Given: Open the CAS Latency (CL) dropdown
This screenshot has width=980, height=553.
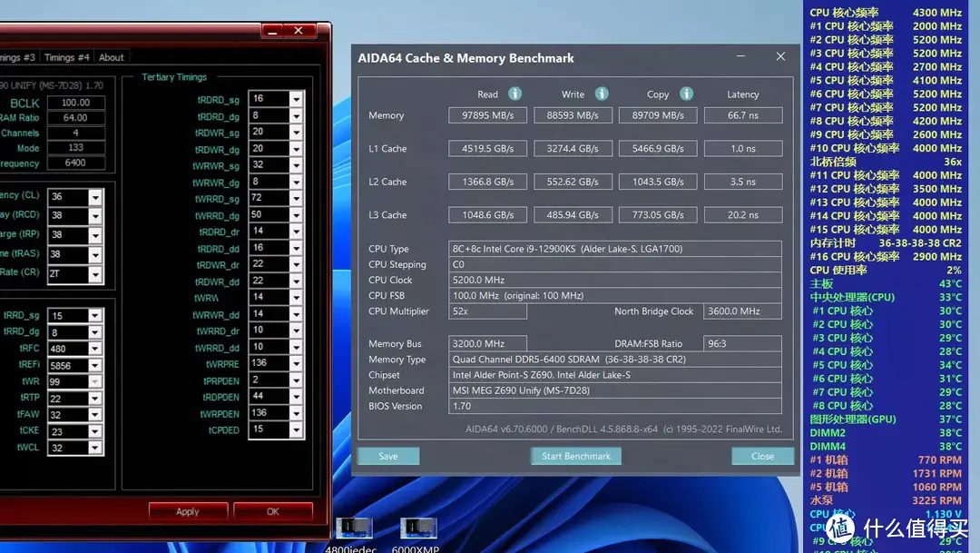Looking at the screenshot, I should [x=95, y=197].
